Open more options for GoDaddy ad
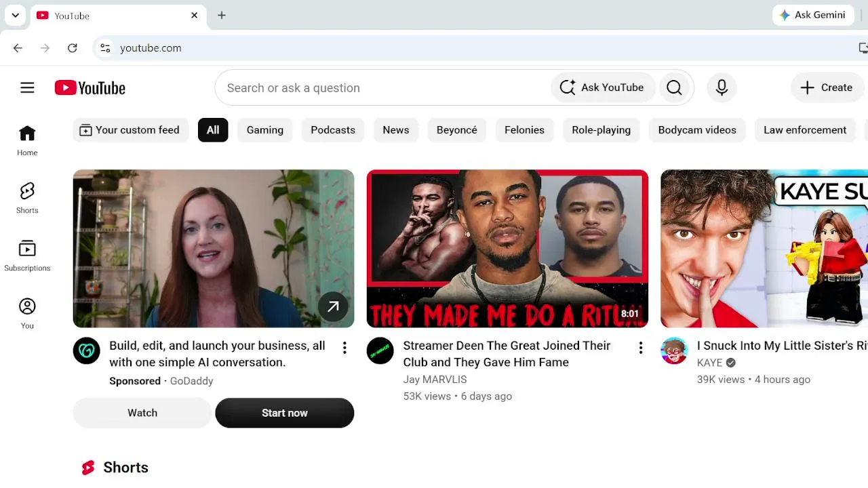 (x=344, y=348)
